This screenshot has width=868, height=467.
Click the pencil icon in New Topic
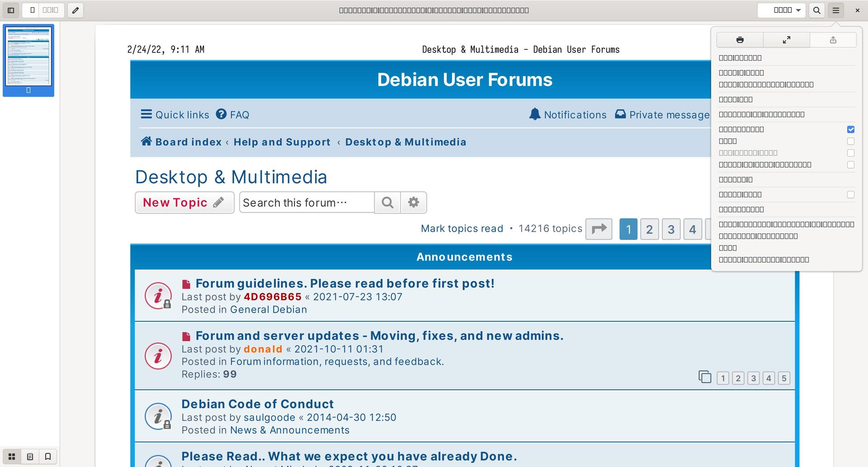tap(219, 202)
